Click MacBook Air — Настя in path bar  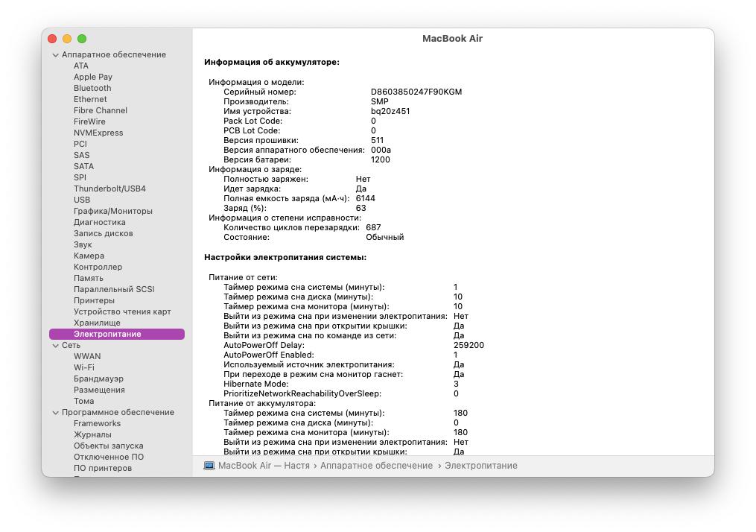click(264, 466)
